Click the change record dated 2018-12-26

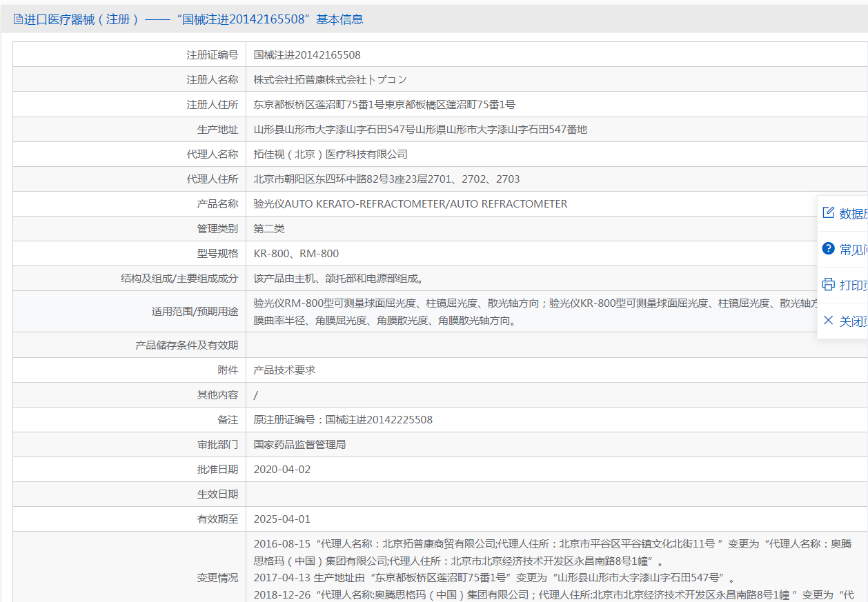click(x=554, y=594)
